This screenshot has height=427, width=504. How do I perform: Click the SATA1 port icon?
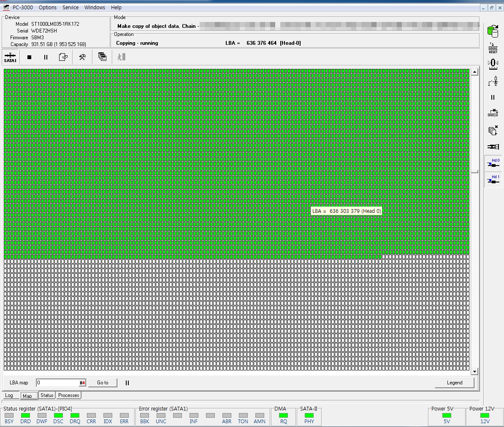(x=10, y=57)
